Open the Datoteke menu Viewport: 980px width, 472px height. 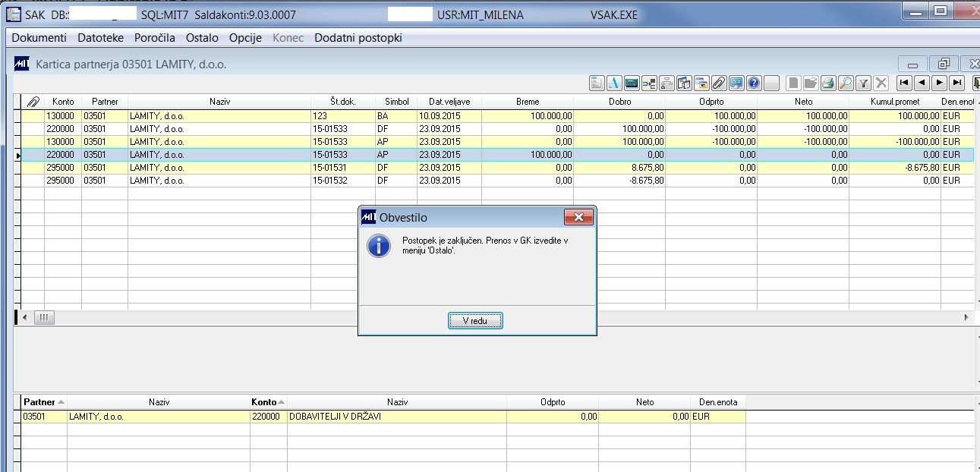(x=100, y=38)
